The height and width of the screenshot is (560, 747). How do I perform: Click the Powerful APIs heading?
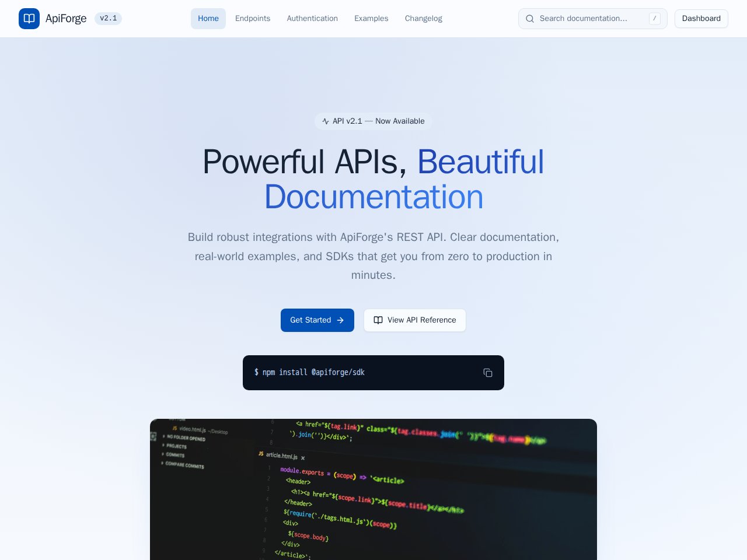pos(373,179)
